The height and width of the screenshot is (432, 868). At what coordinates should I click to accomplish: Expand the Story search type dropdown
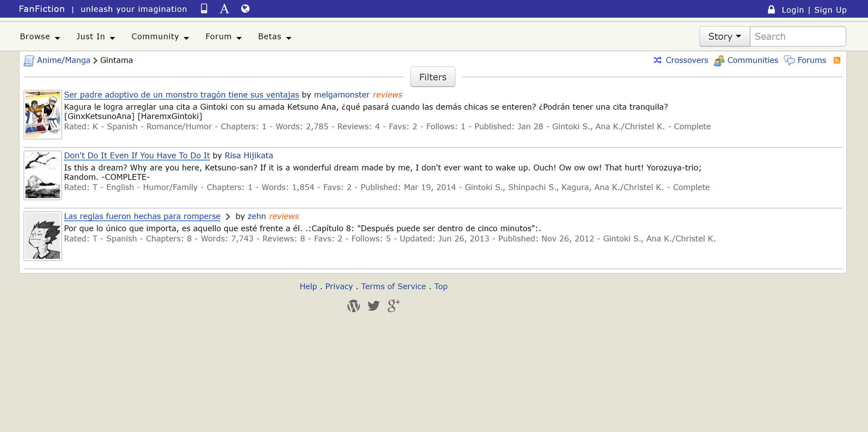(724, 37)
